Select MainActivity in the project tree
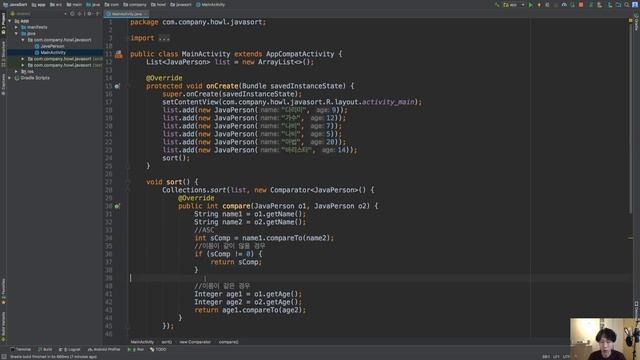The width and height of the screenshot is (640, 360). point(53,53)
